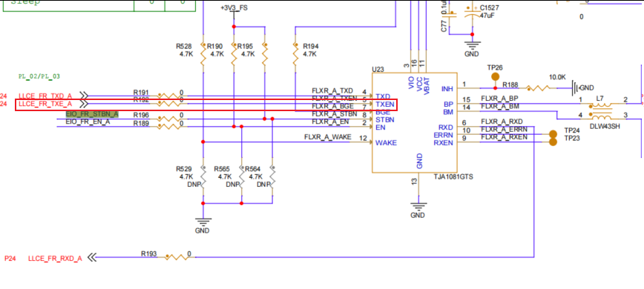Click the EIO_FR_EN_A net label
The height and width of the screenshot is (289, 644).
coord(88,122)
